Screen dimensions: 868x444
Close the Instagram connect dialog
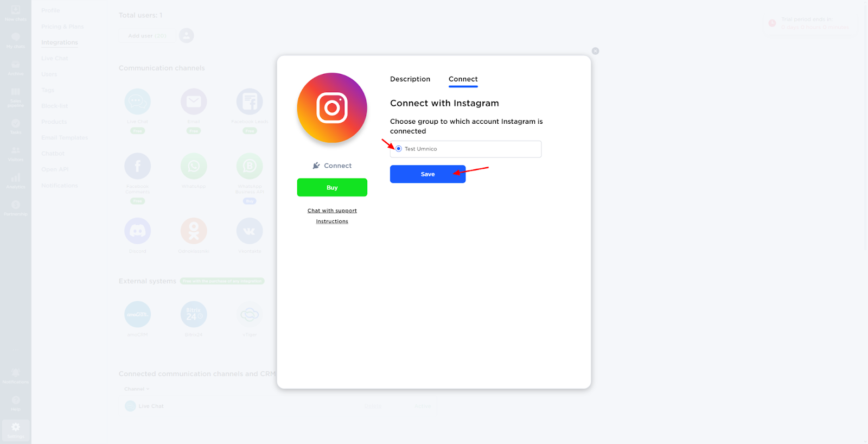595,51
